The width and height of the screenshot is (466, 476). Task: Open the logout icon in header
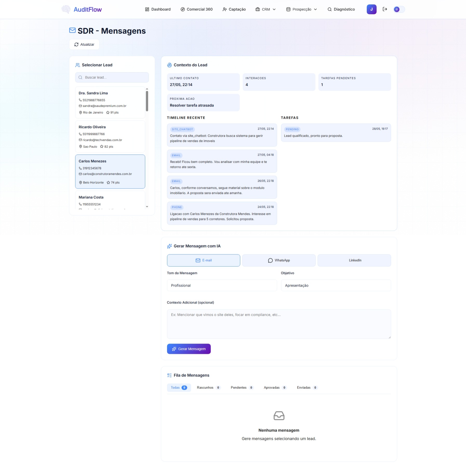(x=385, y=9)
